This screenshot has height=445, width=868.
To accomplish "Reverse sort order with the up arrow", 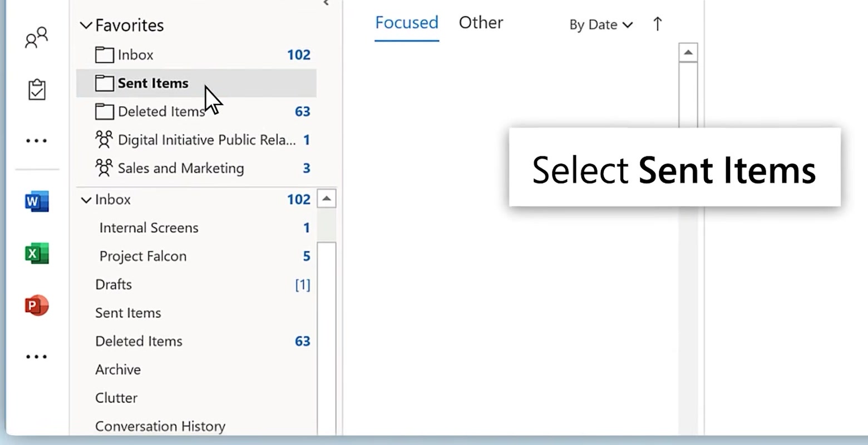I will tap(657, 24).
